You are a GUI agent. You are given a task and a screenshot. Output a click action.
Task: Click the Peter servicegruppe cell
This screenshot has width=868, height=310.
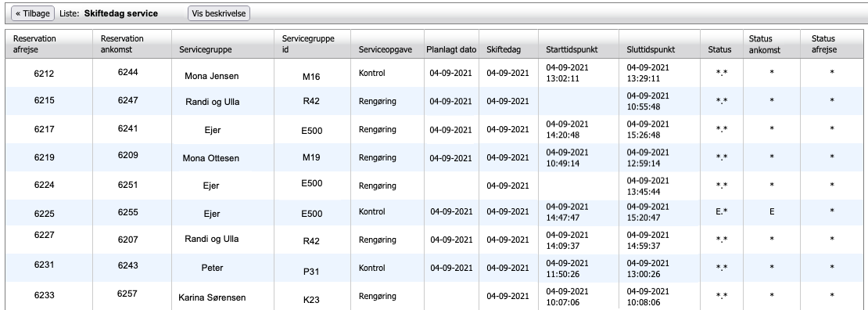212,268
